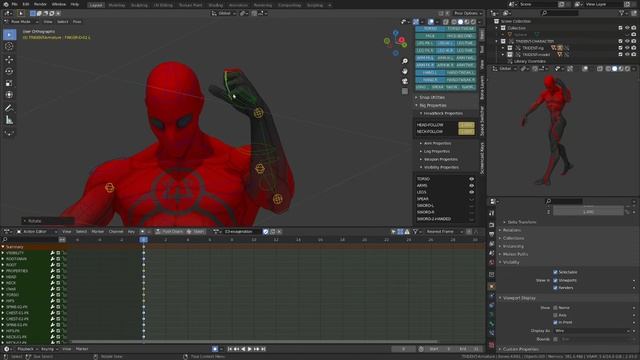Toggle TORSO visibility eye

471,179
